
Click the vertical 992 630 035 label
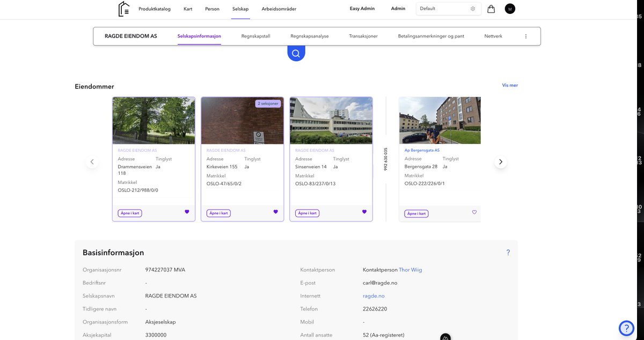[386, 159]
